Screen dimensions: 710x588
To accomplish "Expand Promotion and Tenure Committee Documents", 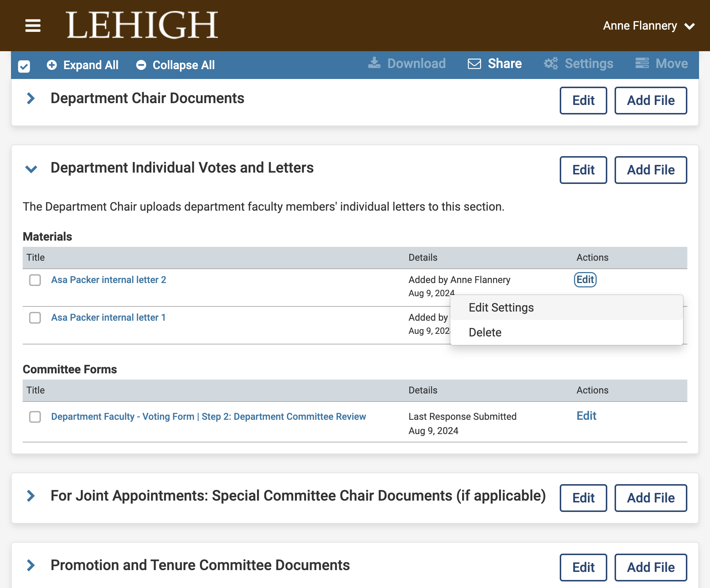I will click(x=31, y=565).
